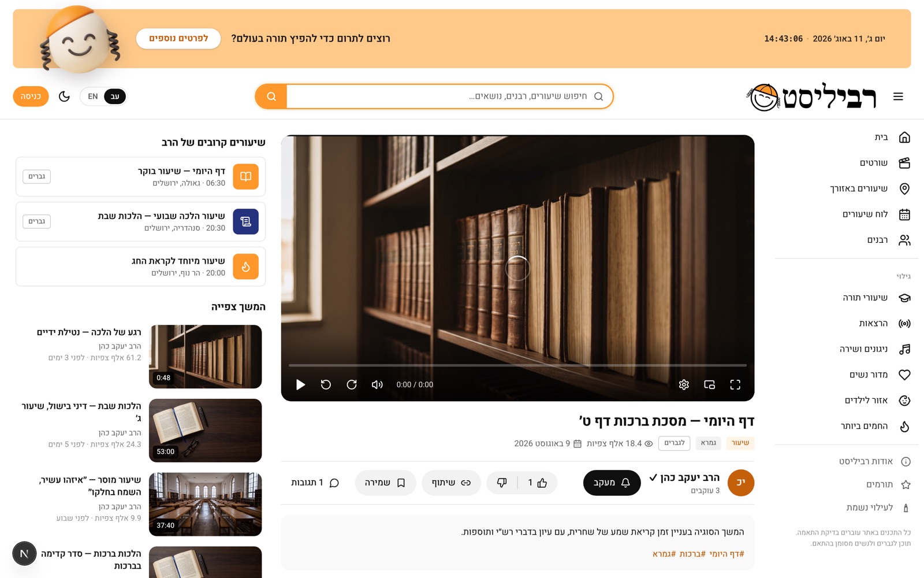Open the player settings gear
The height and width of the screenshot is (578, 924).
point(684,384)
